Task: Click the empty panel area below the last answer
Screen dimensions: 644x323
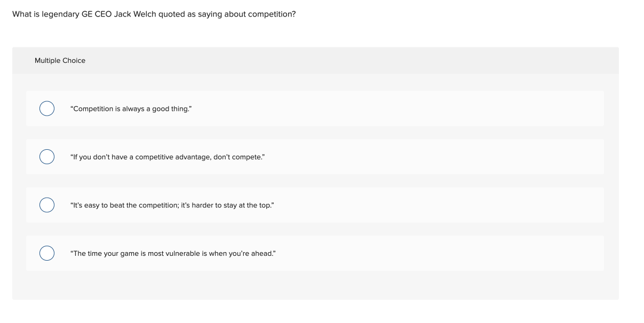Action: coord(315,285)
